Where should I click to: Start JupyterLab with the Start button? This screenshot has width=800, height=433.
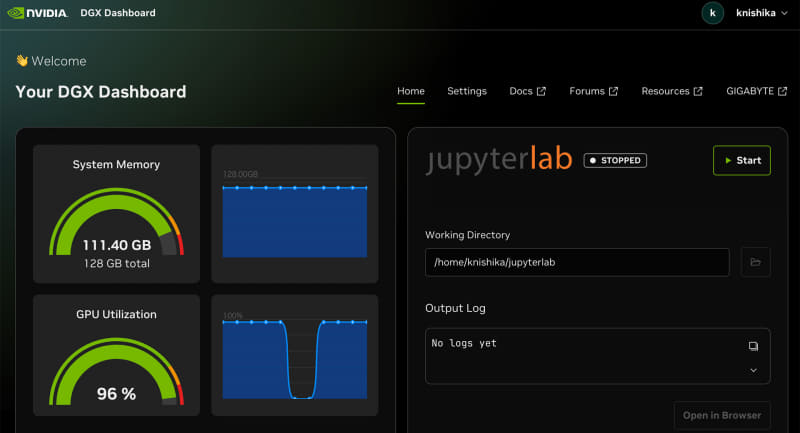tap(742, 160)
